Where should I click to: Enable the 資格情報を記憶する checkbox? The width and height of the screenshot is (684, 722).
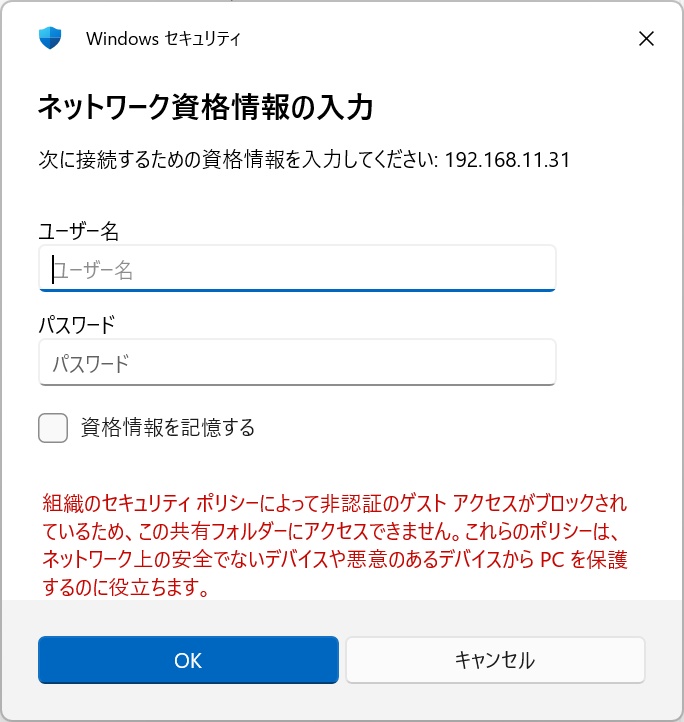[53, 428]
